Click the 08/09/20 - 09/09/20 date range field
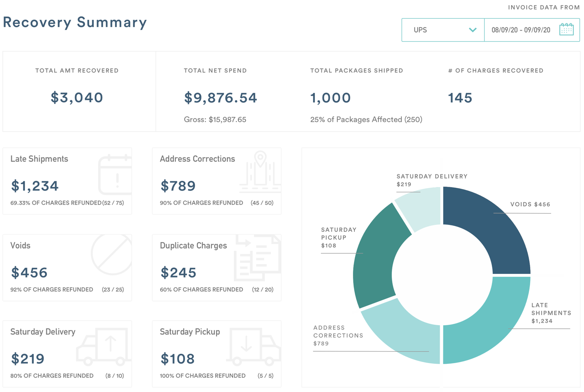Image resolution: width=584 pixels, height=392 pixels. [532, 30]
